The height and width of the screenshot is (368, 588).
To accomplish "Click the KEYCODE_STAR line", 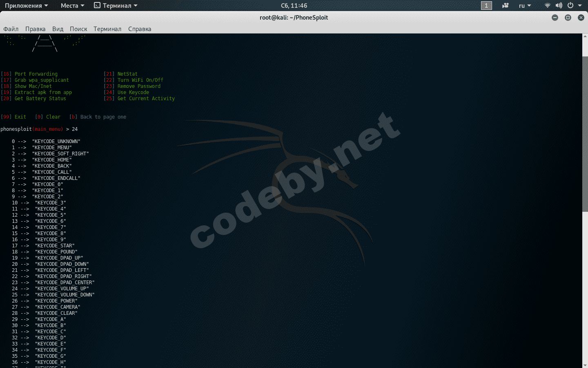I will click(43, 246).
